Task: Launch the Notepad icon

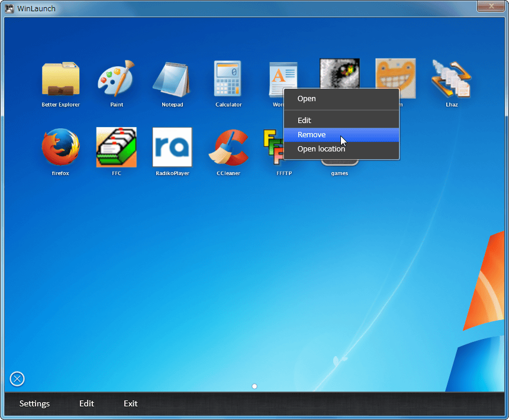Action: click(x=172, y=79)
